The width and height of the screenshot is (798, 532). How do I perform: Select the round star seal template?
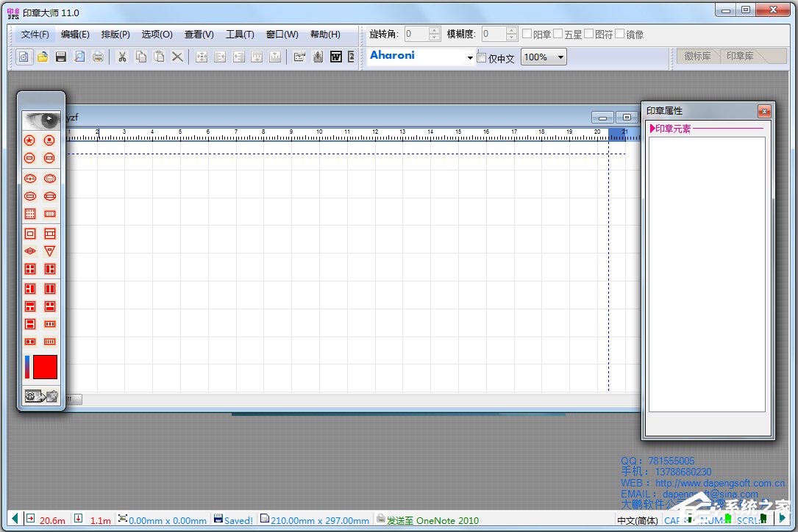pyautogui.click(x=30, y=140)
